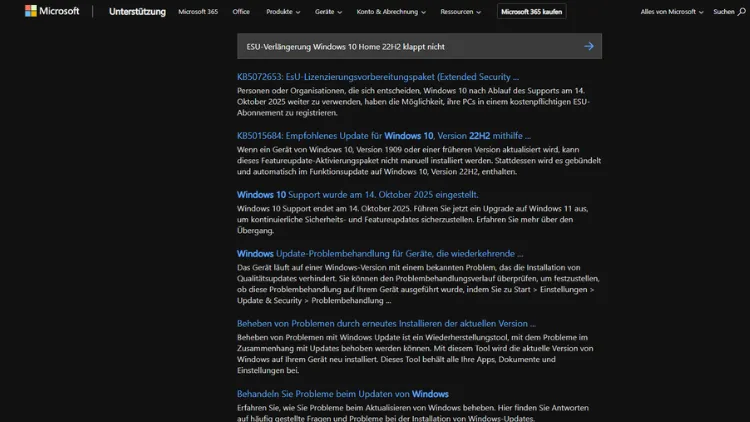Submit search with the arrow icon

tap(588, 46)
